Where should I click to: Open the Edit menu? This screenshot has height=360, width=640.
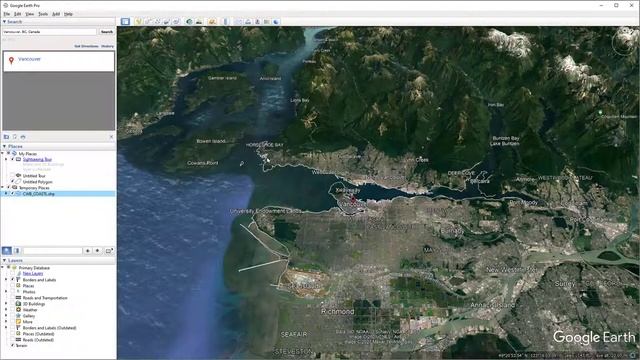click(x=18, y=14)
